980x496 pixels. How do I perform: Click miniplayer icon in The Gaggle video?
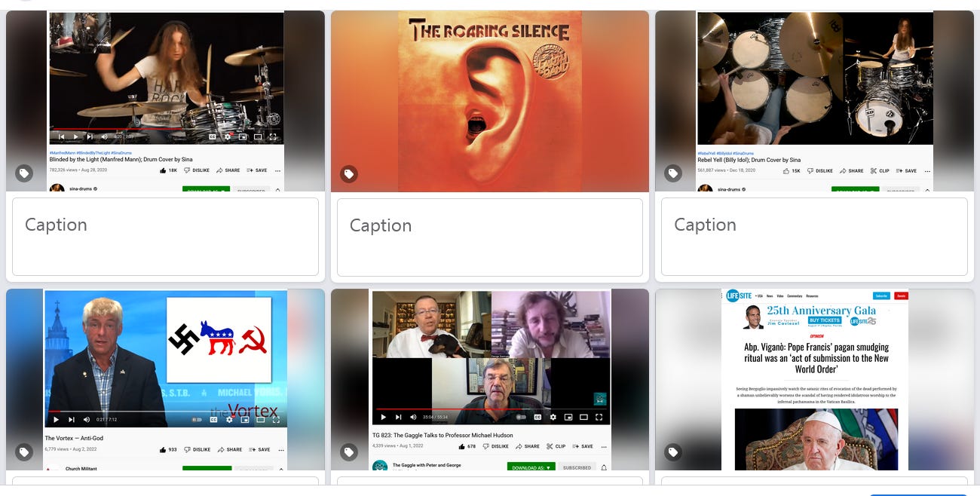[568, 417]
